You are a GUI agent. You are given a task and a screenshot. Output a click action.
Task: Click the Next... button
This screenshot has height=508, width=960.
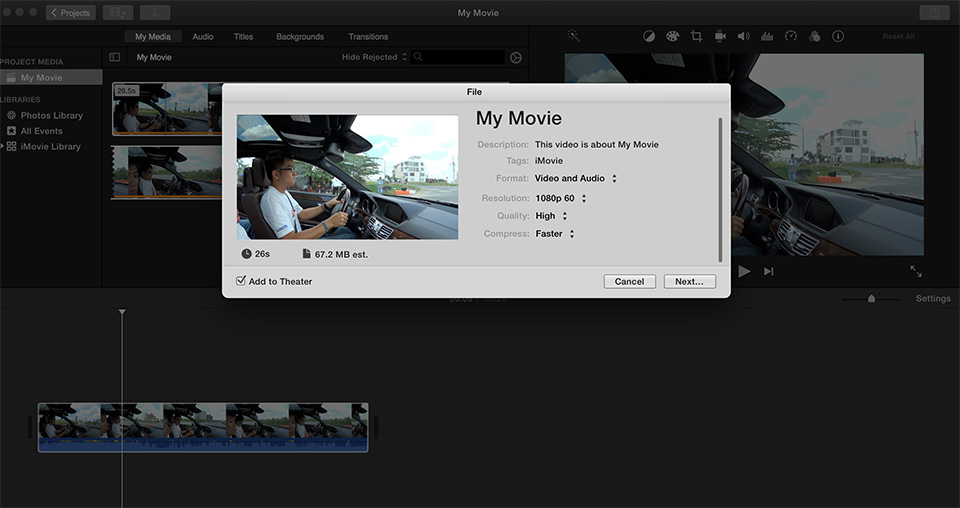(x=689, y=282)
